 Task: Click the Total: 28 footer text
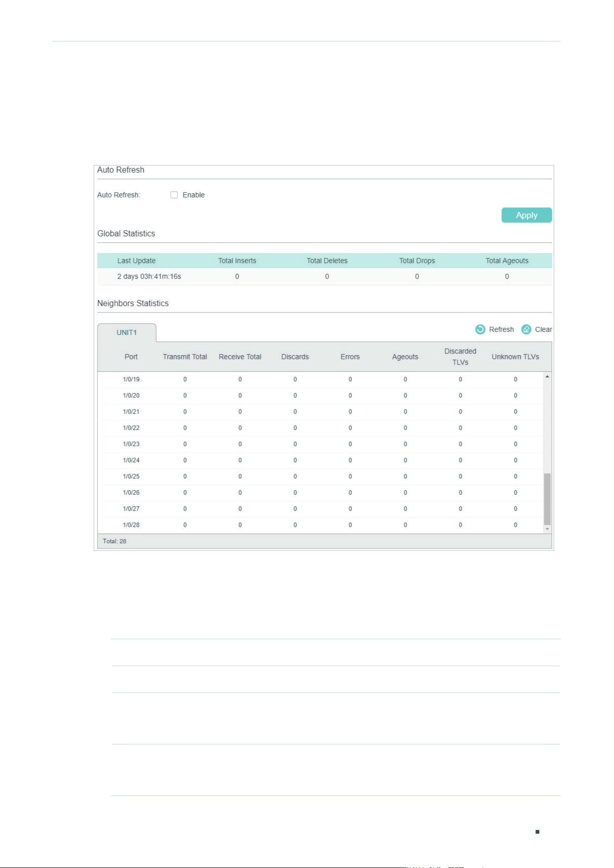click(x=115, y=541)
